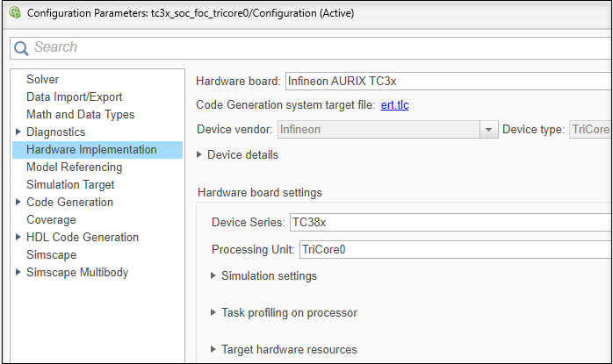This screenshot has width=613, height=364.
Task: Choose Simulation Target in list
Action: point(70,185)
